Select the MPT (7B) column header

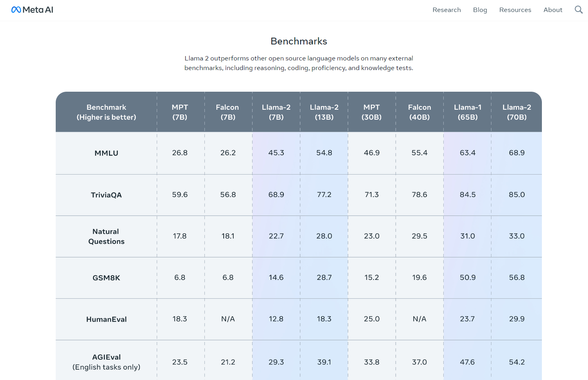click(x=180, y=112)
